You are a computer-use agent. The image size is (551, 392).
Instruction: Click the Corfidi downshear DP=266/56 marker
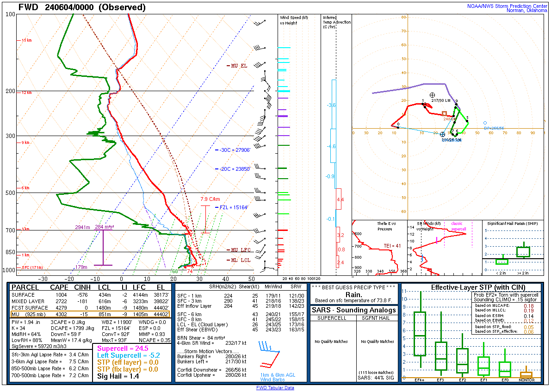[485, 123]
